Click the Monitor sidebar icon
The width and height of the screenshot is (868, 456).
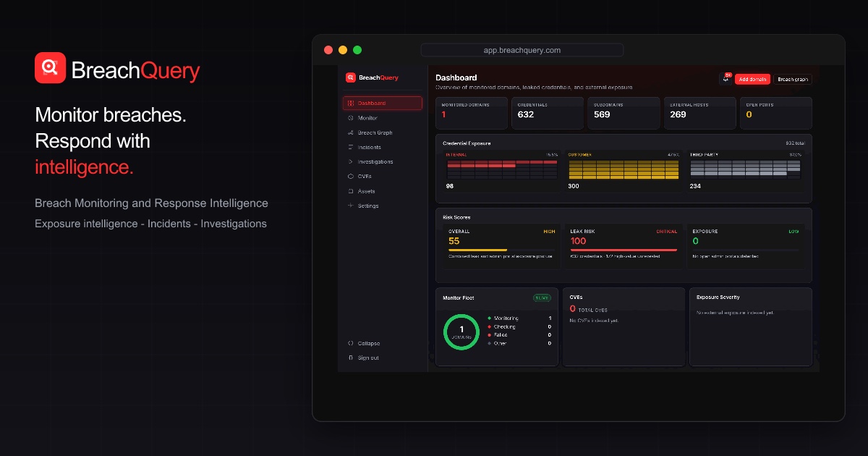pyautogui.click(x=351, y=118)
